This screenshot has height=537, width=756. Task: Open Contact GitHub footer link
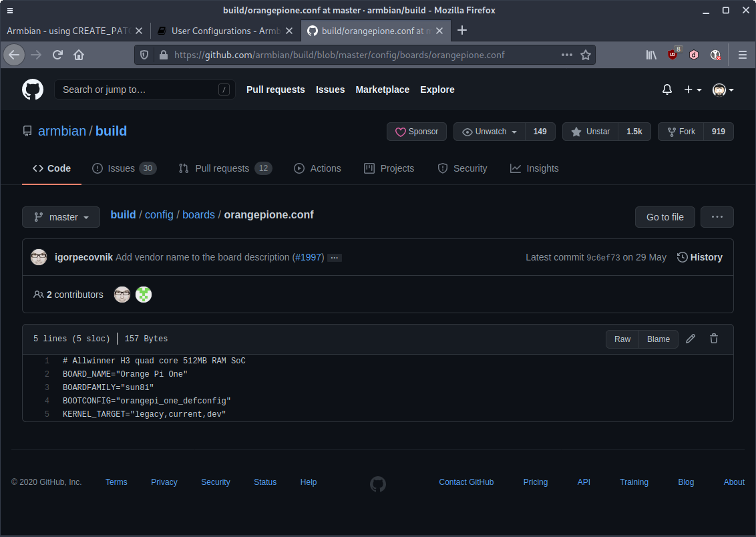tap(466, 482)
